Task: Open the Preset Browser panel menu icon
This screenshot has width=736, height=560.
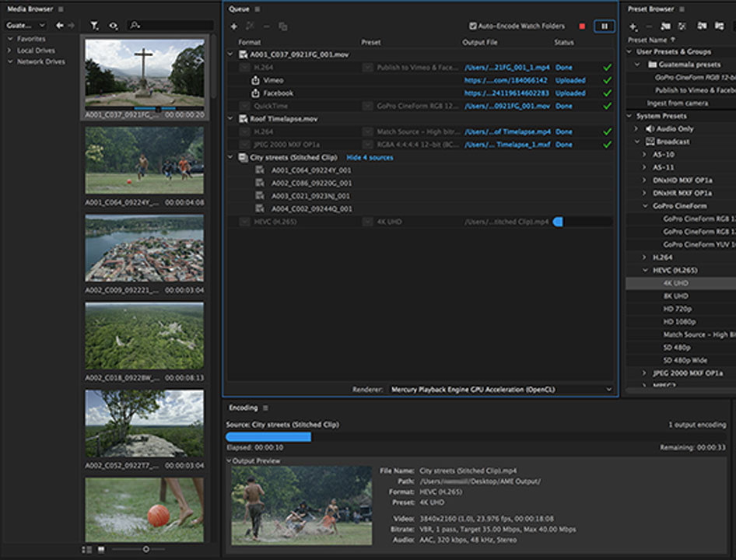Action: [x=682, y=9]
